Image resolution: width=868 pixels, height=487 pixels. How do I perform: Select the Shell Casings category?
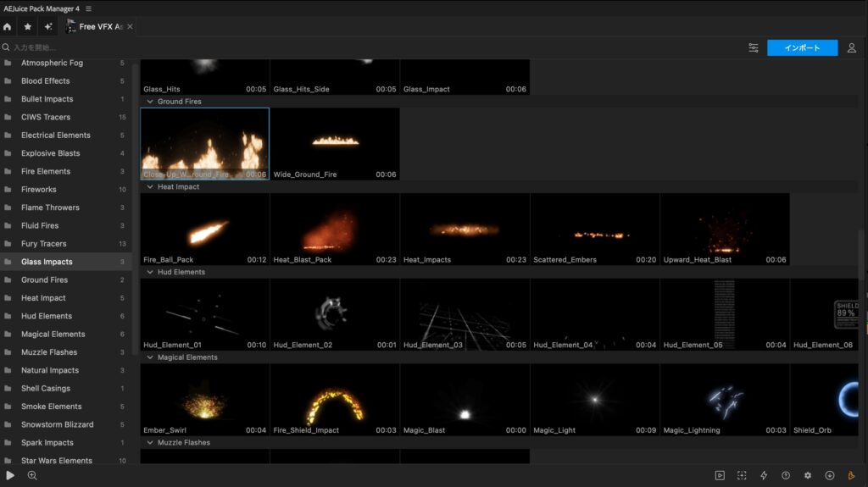tap(65, 389)
